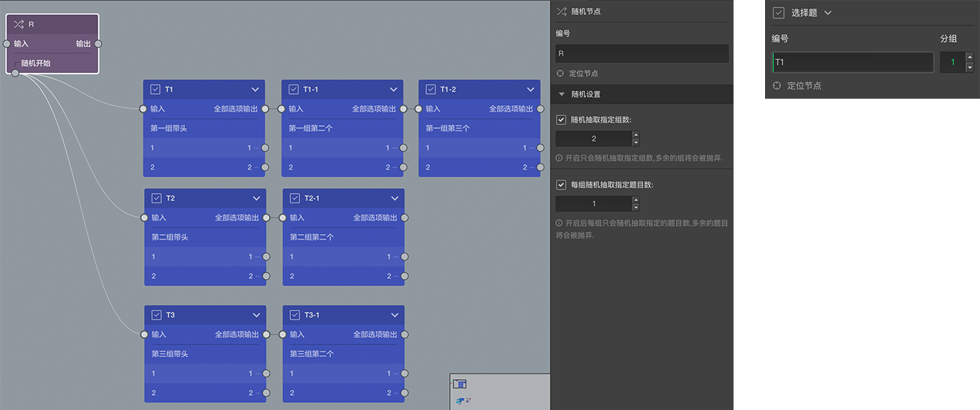The width and height of the screenshot is (980, 410).
Task: Click option 1 output port of node T1
Action: click(265, 147)
